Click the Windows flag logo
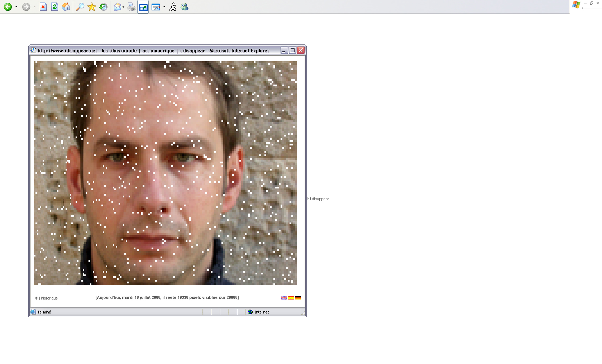602x364 pixels. point(576,5)
